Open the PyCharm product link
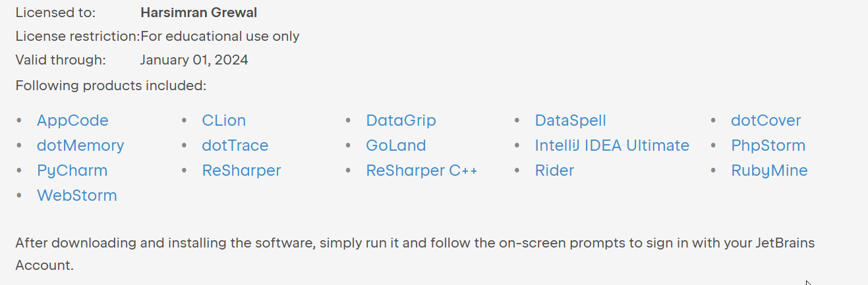868x285 pixels. 72,170
